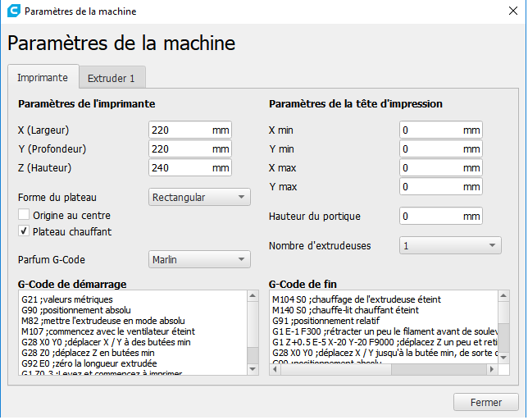The image size is (528, 420).
Task: Close the Paramètres de la machine window
Action: 506,12
